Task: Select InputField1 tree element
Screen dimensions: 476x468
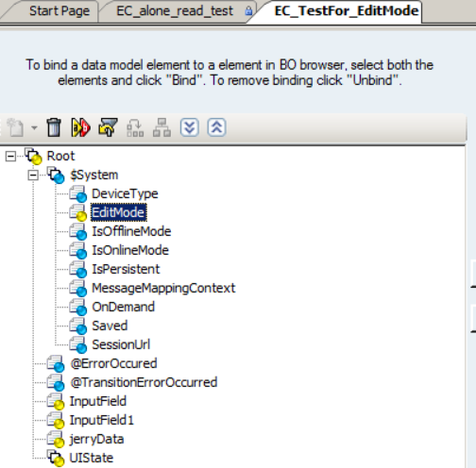Action: pyautogui.click(x=101, y=420)
